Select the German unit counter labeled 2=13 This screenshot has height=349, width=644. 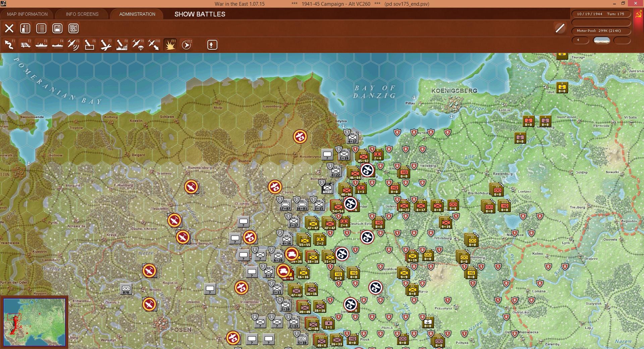293,322
